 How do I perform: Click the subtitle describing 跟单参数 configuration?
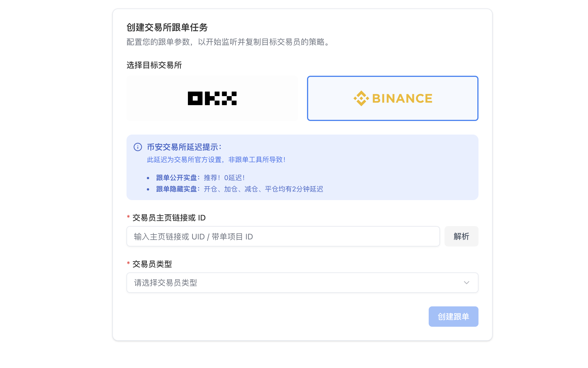click(229, 42)
